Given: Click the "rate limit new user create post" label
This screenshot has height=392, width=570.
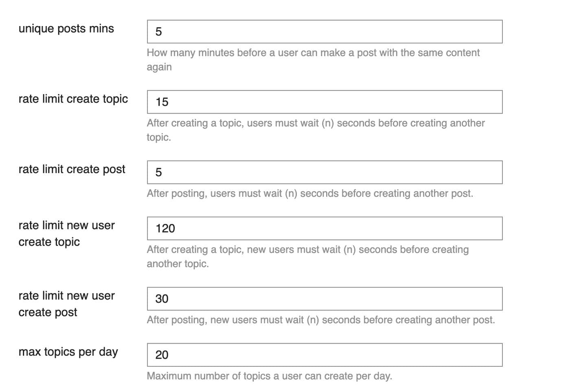Looking at the screenshot, I should 66,304.
